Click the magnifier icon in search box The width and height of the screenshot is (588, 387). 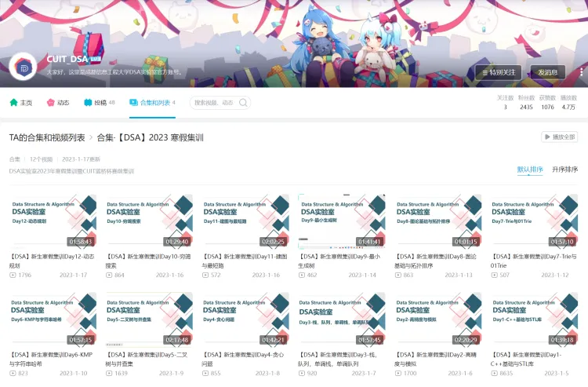(x=242, y=103)
